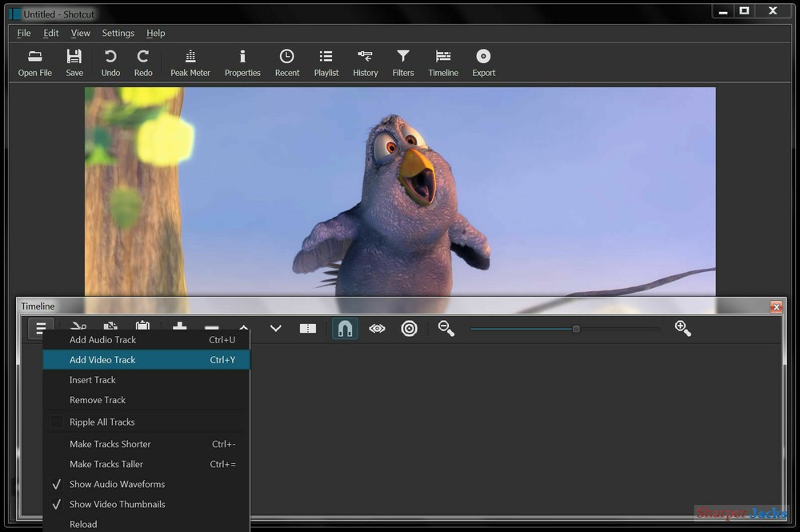Toggle snapping with the magnet icon
The height and width of the screenshot is (532, 800).
tap(345, 328)
